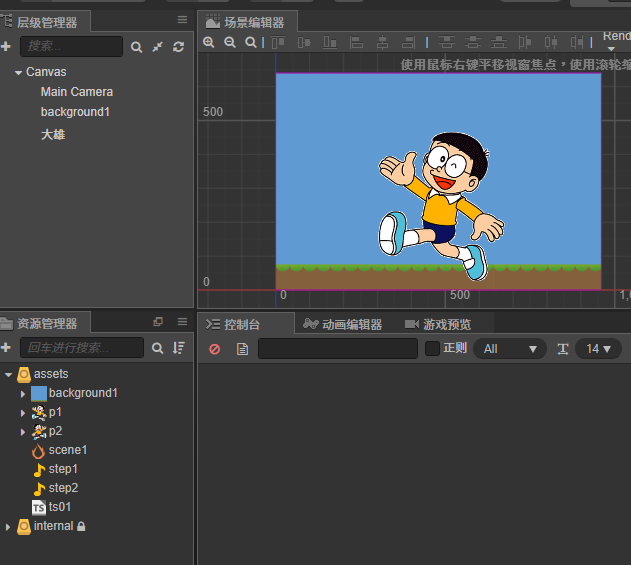This screenshot has height=565, width=631.
Task: Change the asset sort order
Action: (178, 348)
